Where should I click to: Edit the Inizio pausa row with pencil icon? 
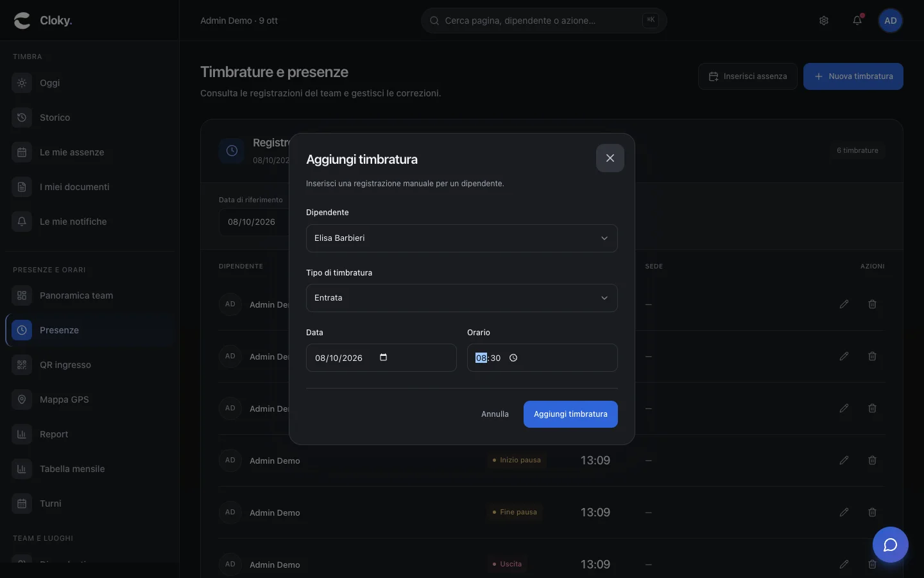point(844,460)
